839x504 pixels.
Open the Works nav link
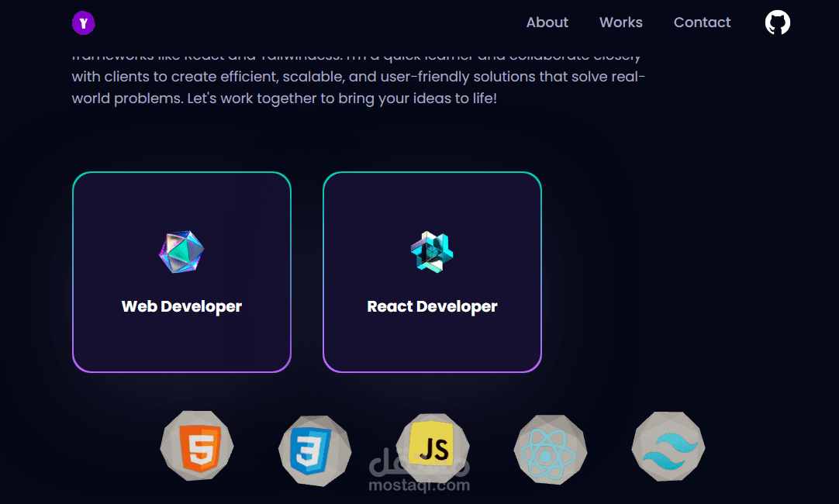(620, 22)
